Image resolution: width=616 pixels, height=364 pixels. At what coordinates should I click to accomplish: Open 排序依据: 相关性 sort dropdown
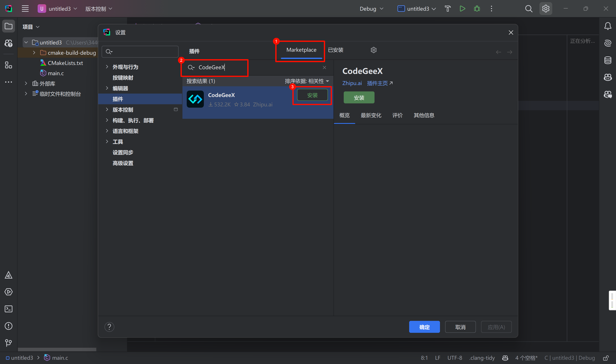pos(307,81)
